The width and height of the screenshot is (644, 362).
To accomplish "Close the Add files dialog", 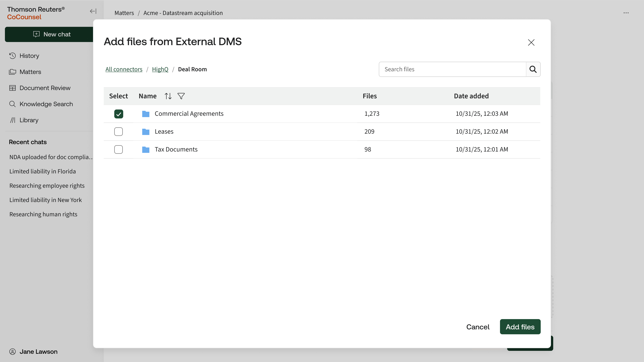I will [x=531, y=42].
